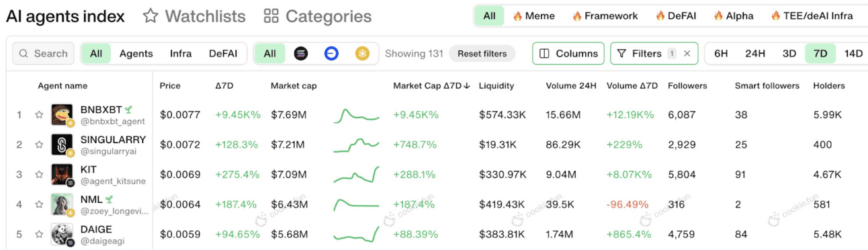The width and height of the screenshot is (868, 250).
Task: Open KIT agent avatar
Action: 62,175
